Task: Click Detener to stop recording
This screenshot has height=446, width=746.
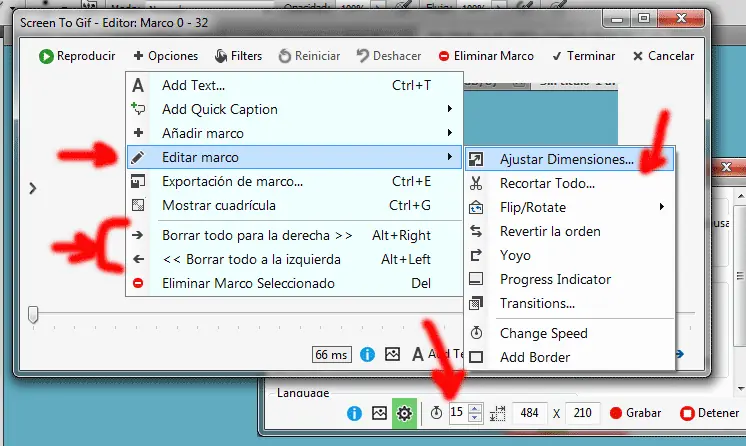Action: [x=709, y=413]
